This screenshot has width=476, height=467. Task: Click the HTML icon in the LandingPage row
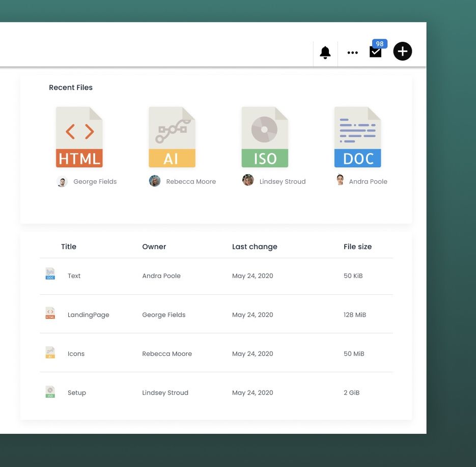(50, 313)
